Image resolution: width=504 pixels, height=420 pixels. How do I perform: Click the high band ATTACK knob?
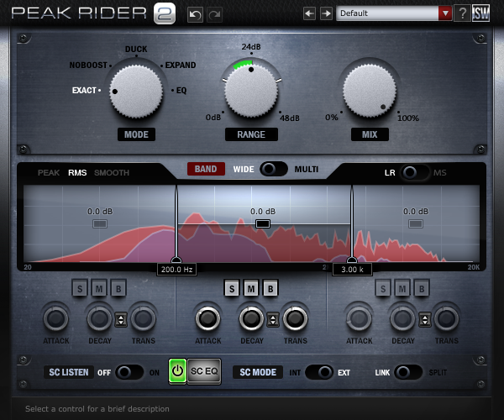[x=359, y=318]
